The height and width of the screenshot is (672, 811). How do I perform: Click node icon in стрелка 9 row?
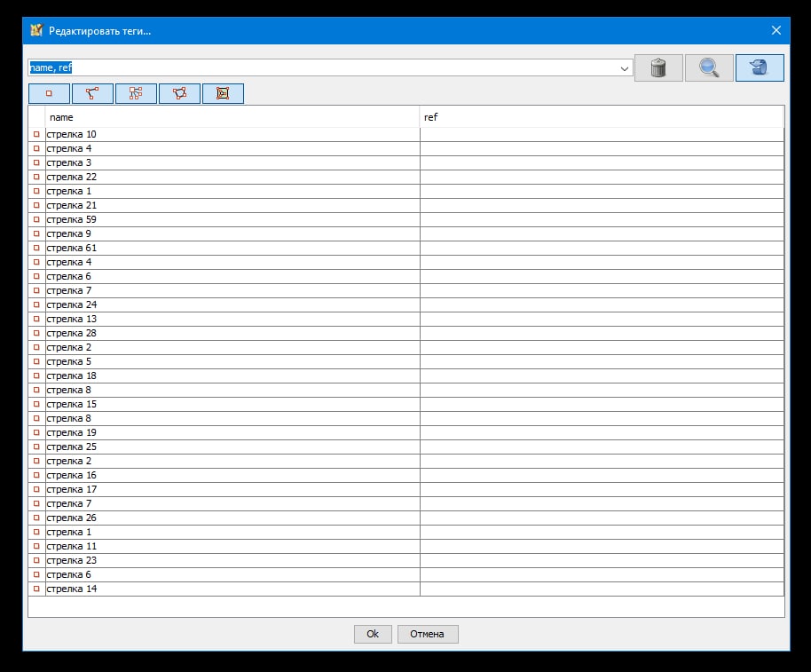click(x=36, y=233)
